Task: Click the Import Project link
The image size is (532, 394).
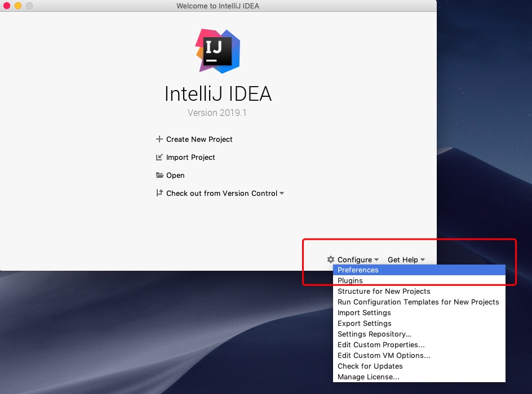Action: point(190,158)
